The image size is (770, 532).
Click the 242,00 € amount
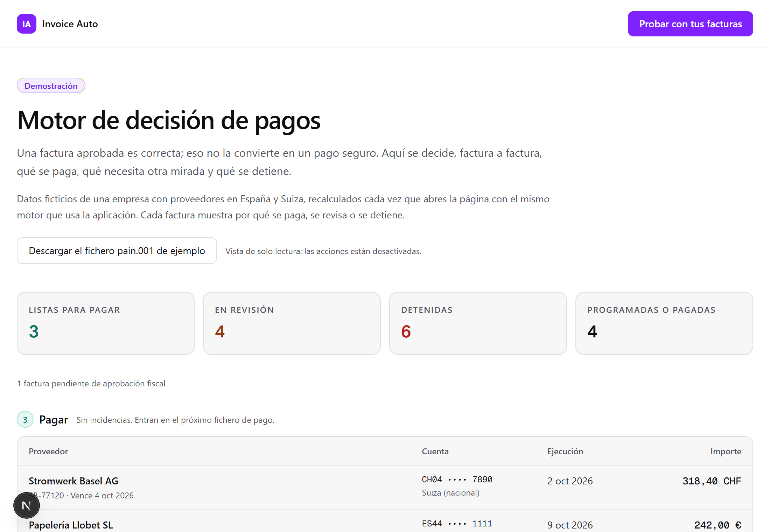pos(717,525)
